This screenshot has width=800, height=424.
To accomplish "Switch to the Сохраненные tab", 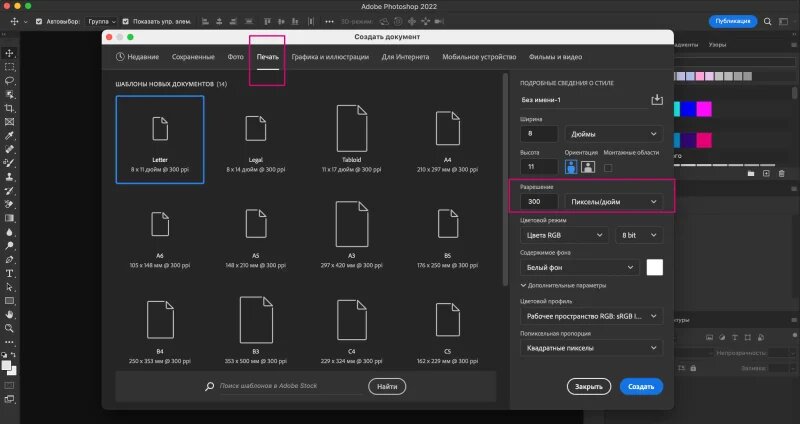I will (x=193, y=57).
